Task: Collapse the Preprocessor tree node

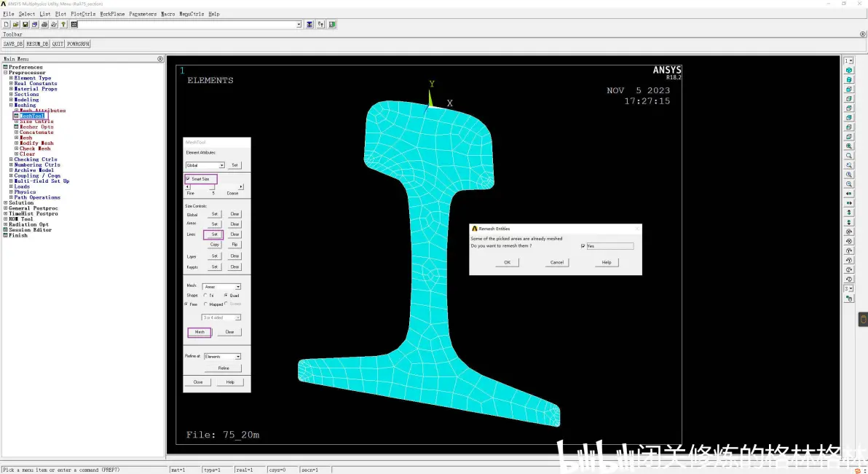Action: click(6, 73)
